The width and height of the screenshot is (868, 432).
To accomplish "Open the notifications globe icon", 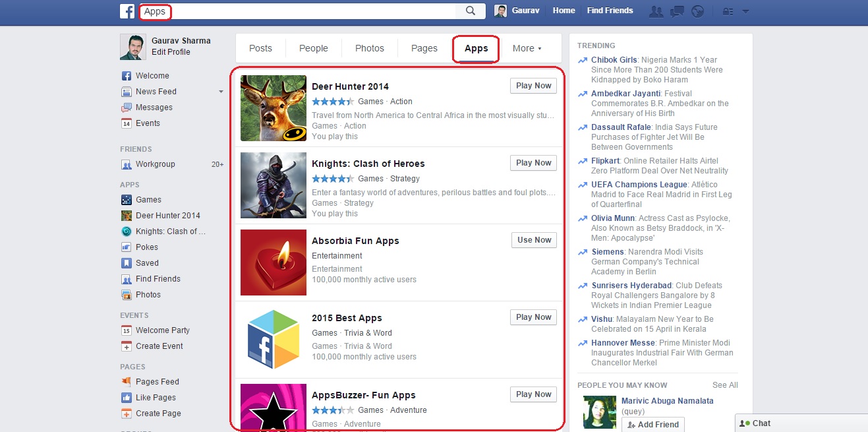I will click(x=698, y=11).
